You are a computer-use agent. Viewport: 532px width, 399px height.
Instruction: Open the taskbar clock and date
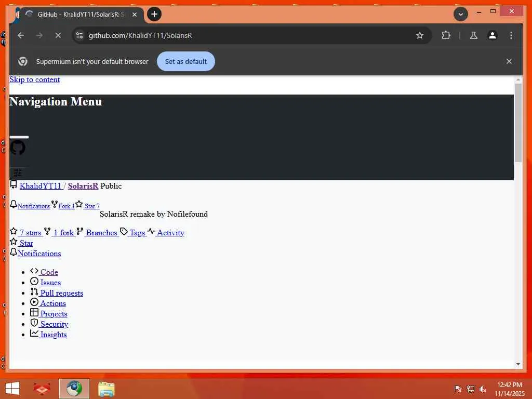pos(509,389)
